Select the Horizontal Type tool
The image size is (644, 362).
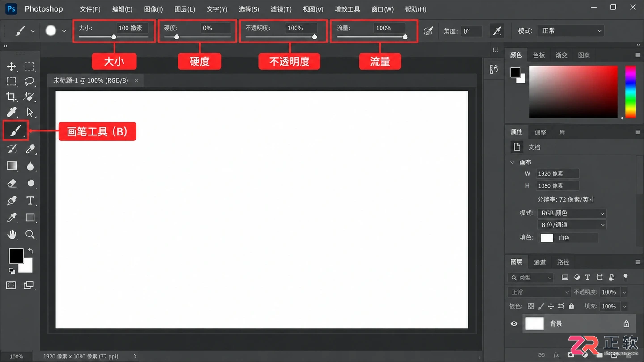30,201
